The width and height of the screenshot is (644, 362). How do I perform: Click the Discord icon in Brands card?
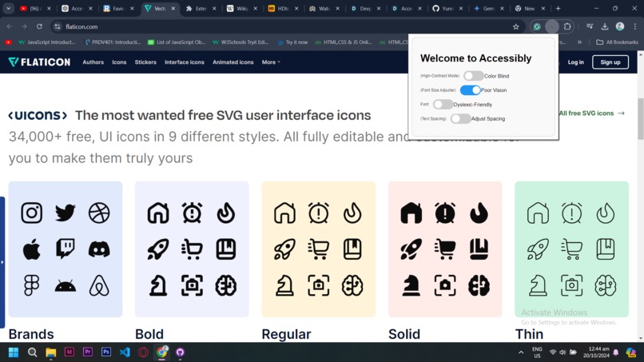tap(99, 249)
